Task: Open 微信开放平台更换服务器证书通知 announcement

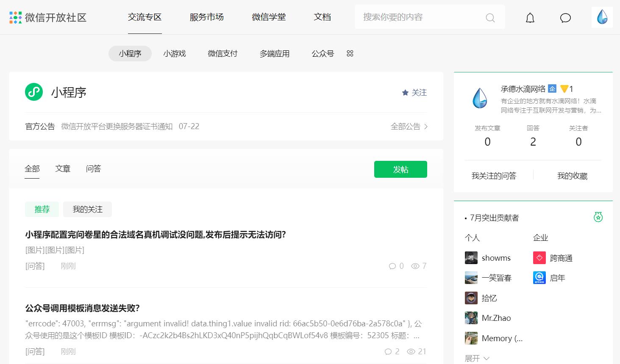Action: point(117,126)
